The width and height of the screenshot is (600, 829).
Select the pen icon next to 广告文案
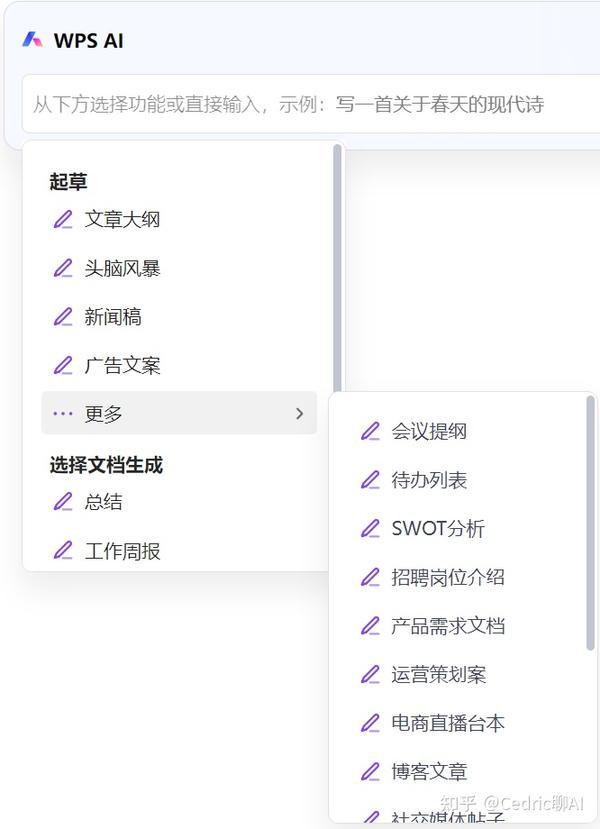[63, 365]
